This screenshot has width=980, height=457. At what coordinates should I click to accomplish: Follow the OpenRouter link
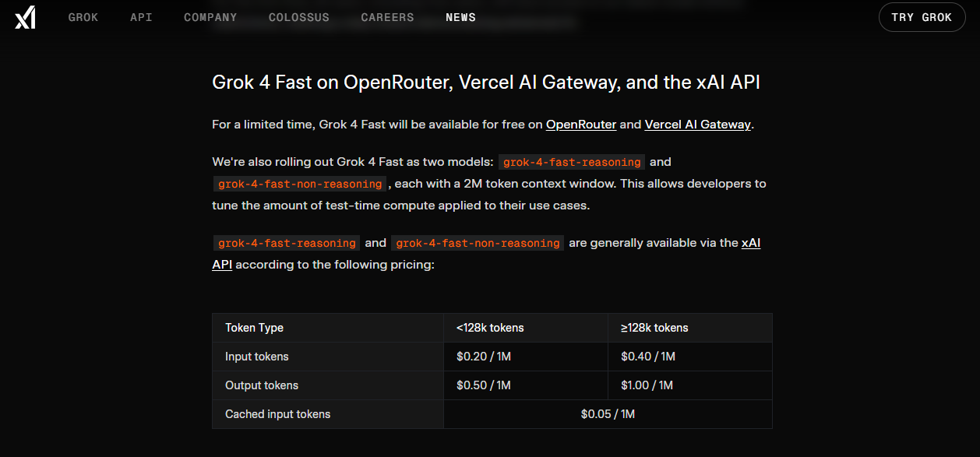pyautogui.click(x=581, y=125)
